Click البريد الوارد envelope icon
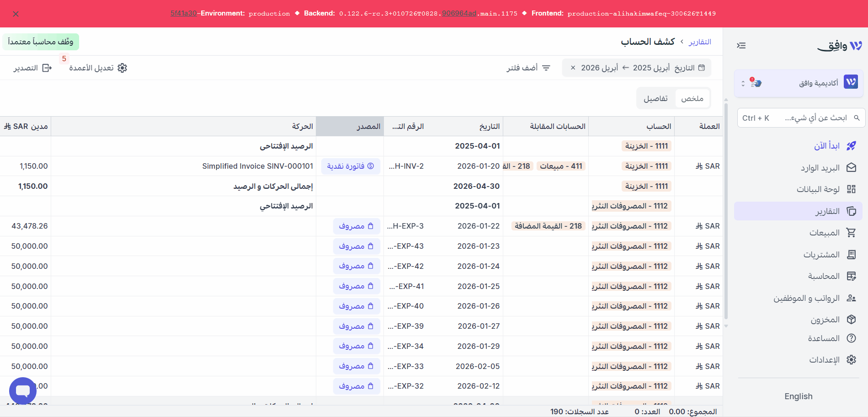The image size is (868, 417). [x=851, y=168]
